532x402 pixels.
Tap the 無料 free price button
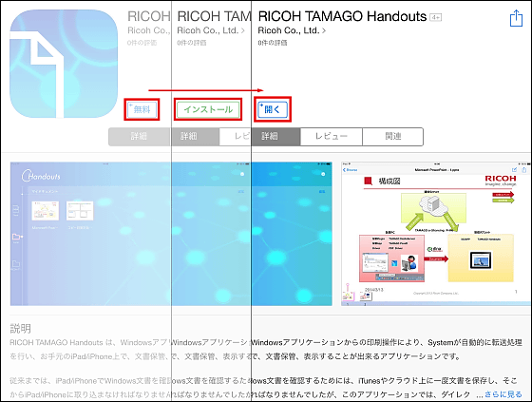(142, 109)
